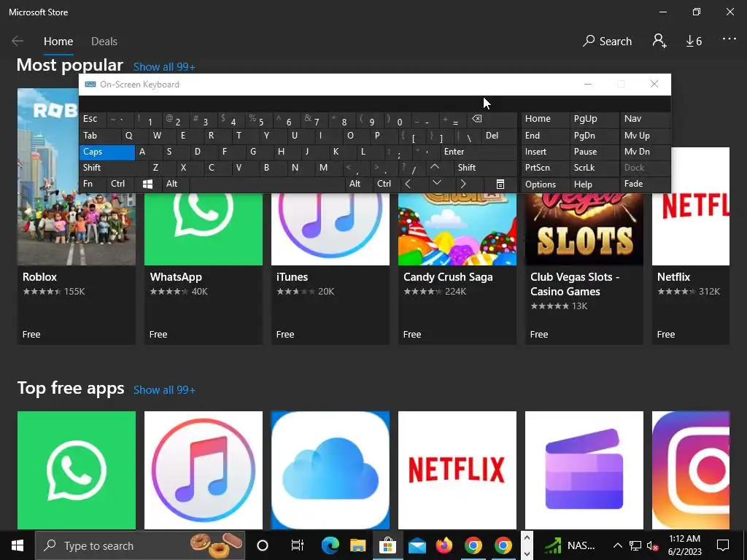Click the Enter key on keyboard
The image size is (747, 560).
(x=478, y=152)
